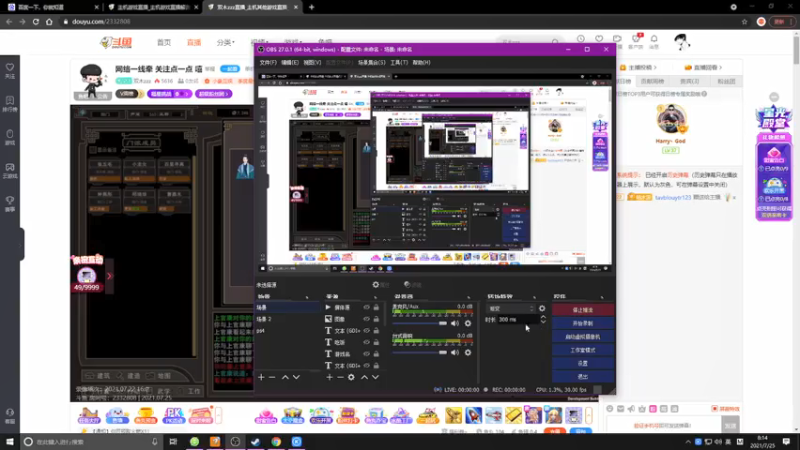Open OBS 视图(V) menu

312,62
